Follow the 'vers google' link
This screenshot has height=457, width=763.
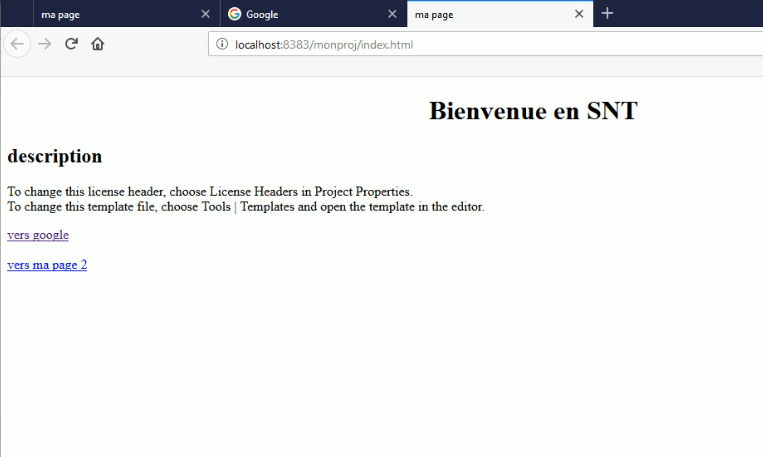38,235
